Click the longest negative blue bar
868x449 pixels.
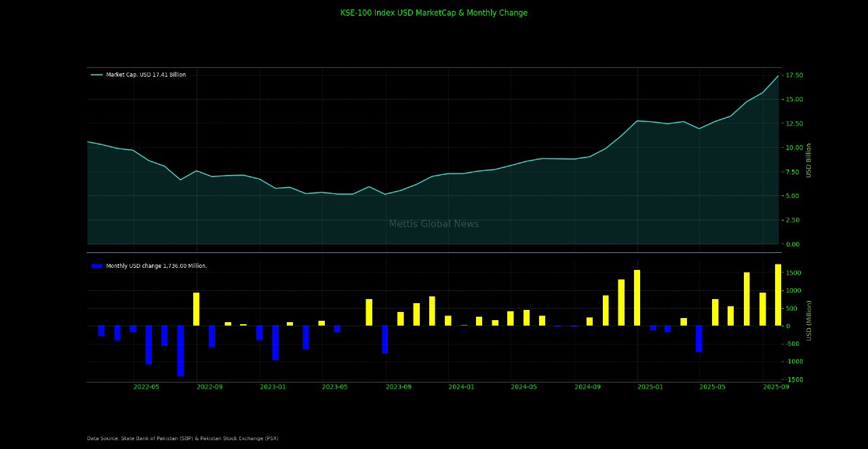180,351
